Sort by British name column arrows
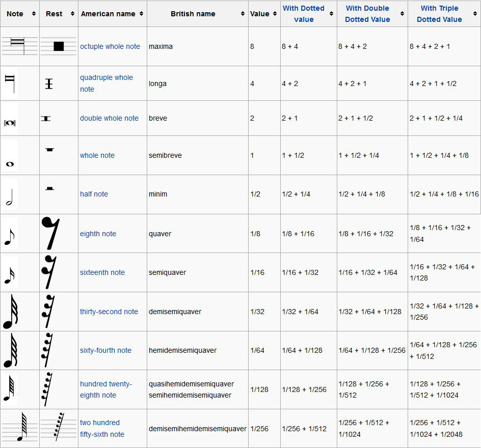Screen dimensions: 481x448 [243, 14]
